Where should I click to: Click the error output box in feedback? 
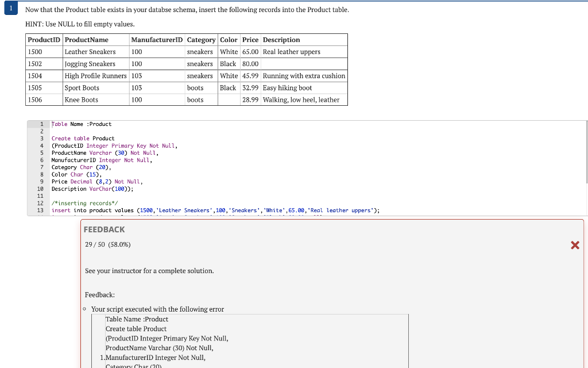click(250, 339)
